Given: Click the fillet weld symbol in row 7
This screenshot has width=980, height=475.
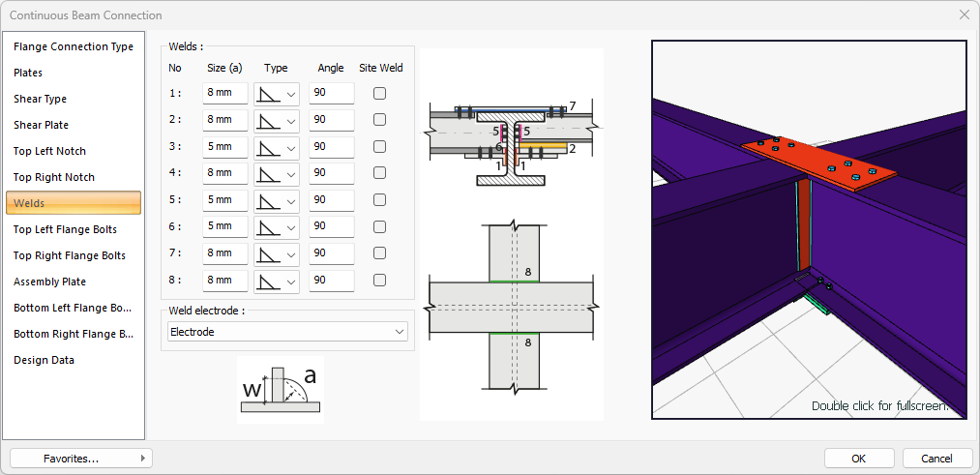Looking at the screenshot, I should pyautogui.click(x=268, y=254).
